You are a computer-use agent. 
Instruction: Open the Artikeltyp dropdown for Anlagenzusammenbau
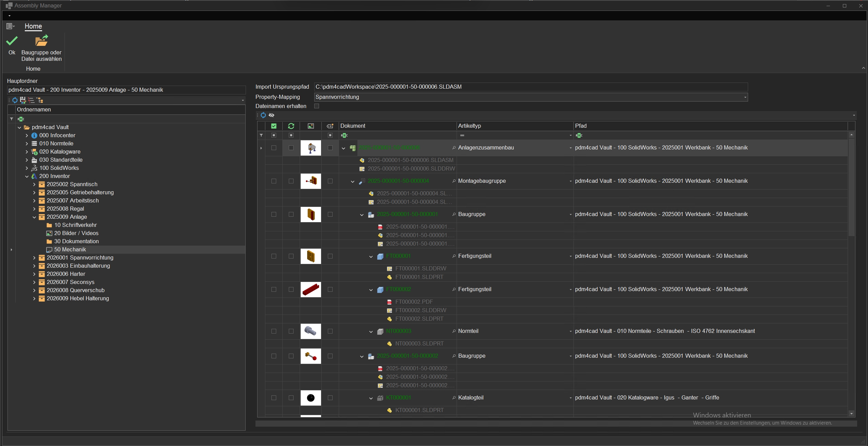coord(570,148)
